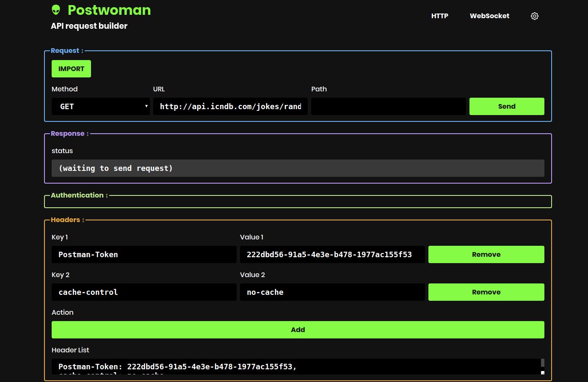
Task: Open the Method dropdown showing GET
Action: (x=101, y=107)
